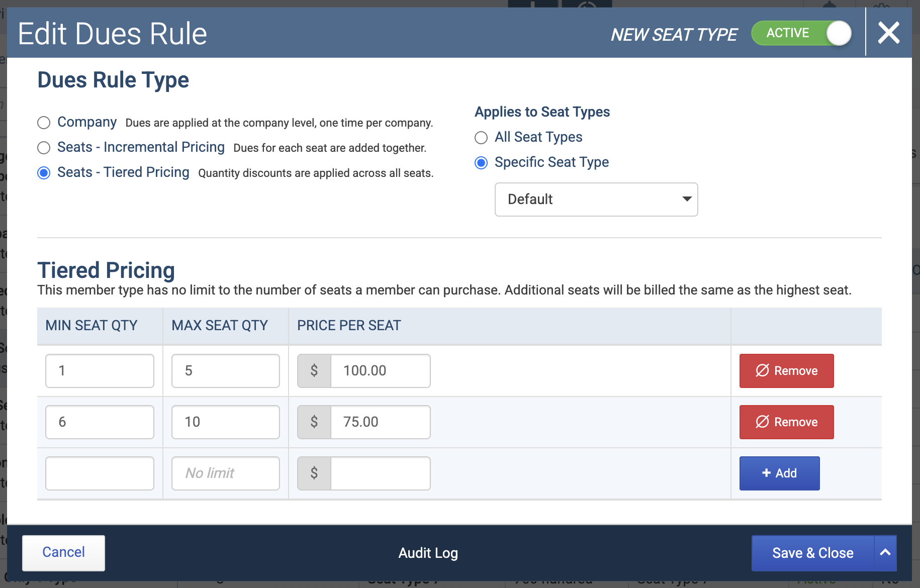This screenshot has width=920, height=588.
Task: Choose Seats - Incremental Pricing option
Action: (x=44, y=148)
